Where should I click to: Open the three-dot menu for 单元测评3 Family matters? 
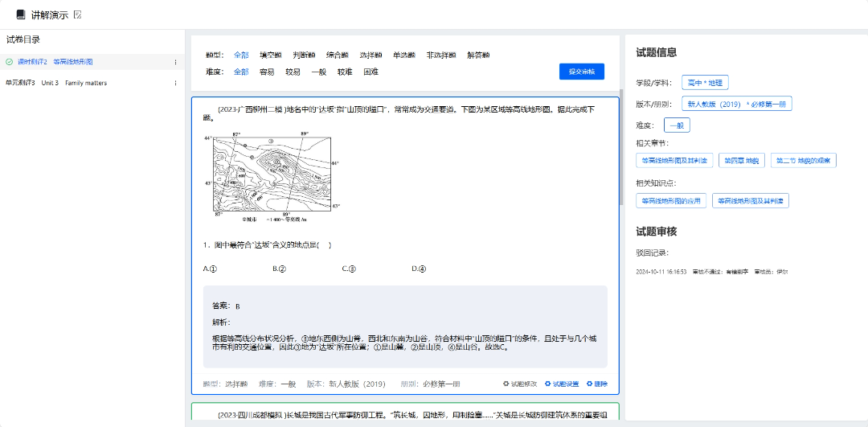[x=175, y=83]
